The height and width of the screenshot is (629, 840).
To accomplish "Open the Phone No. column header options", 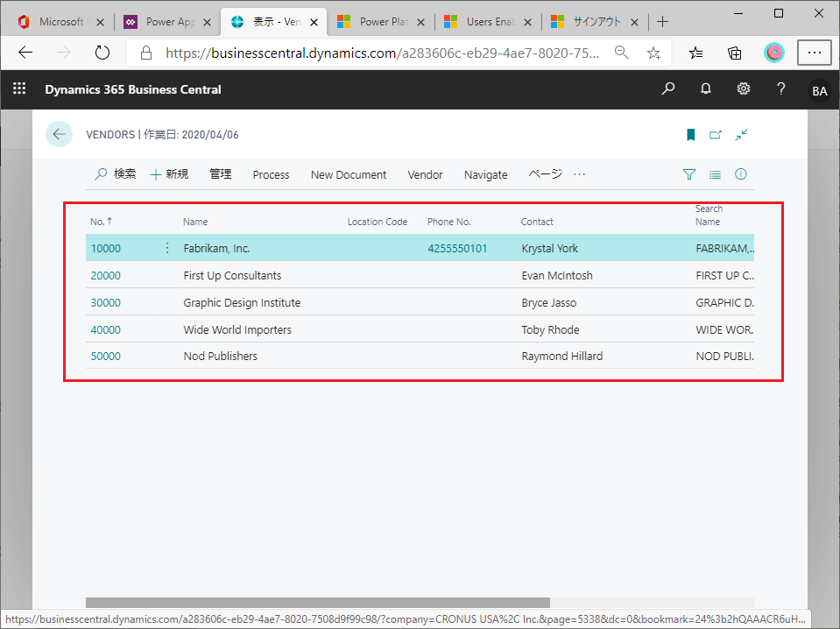I will point(449,222).
